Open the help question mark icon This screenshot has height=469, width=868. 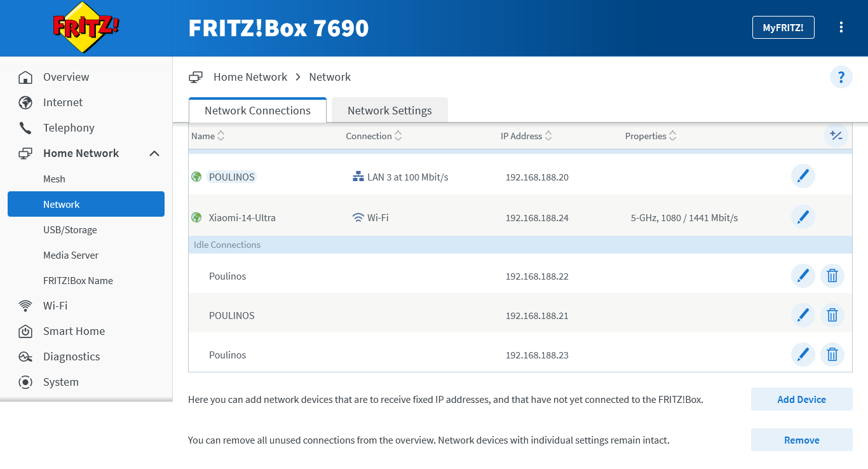[841, 78]
